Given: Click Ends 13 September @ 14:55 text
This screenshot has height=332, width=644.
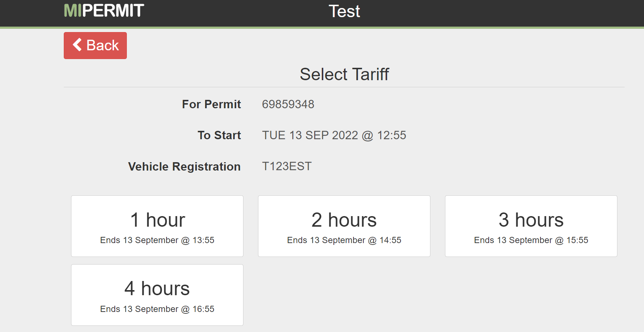Looking at the screenshot, I should [344, 240].
